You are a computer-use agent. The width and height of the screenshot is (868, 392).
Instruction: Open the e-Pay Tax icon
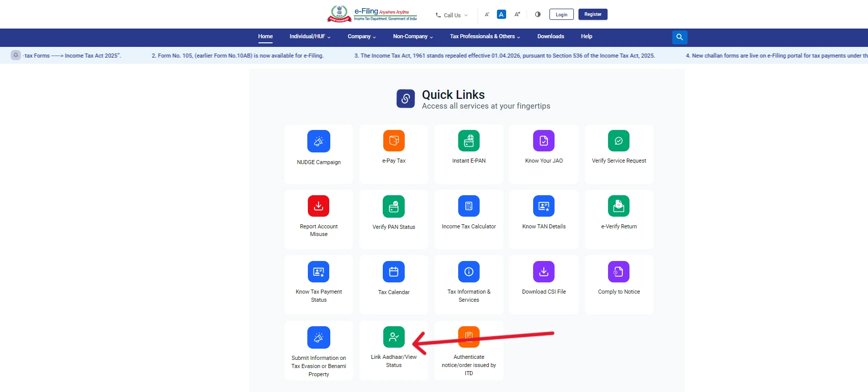tap(393, 141)
